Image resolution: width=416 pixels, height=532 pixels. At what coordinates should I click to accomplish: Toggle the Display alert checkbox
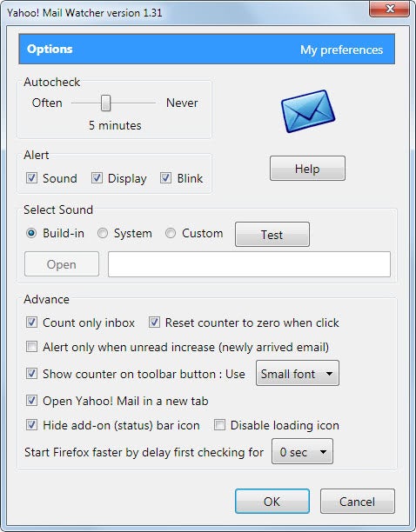[x=97, y=178]
